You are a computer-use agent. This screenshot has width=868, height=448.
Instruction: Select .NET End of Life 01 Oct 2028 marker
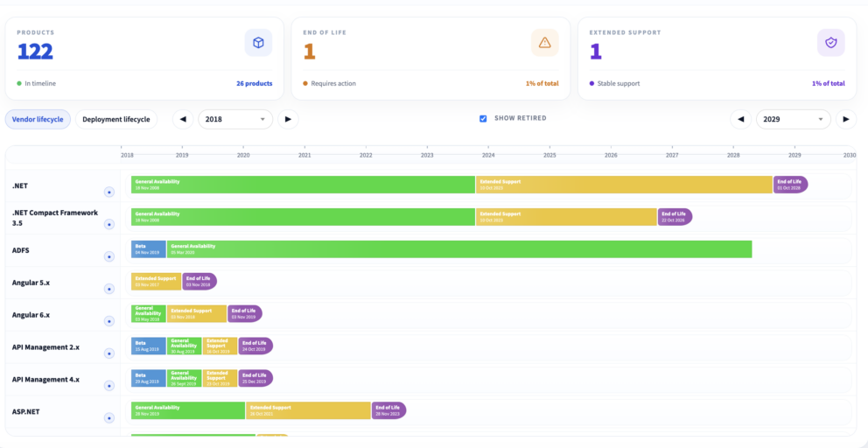[790, 185]
